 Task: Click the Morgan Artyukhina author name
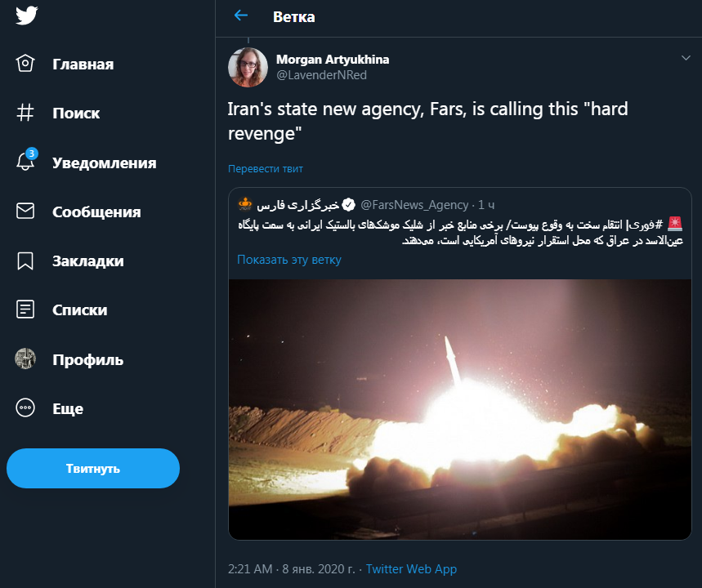click(333, 60)
